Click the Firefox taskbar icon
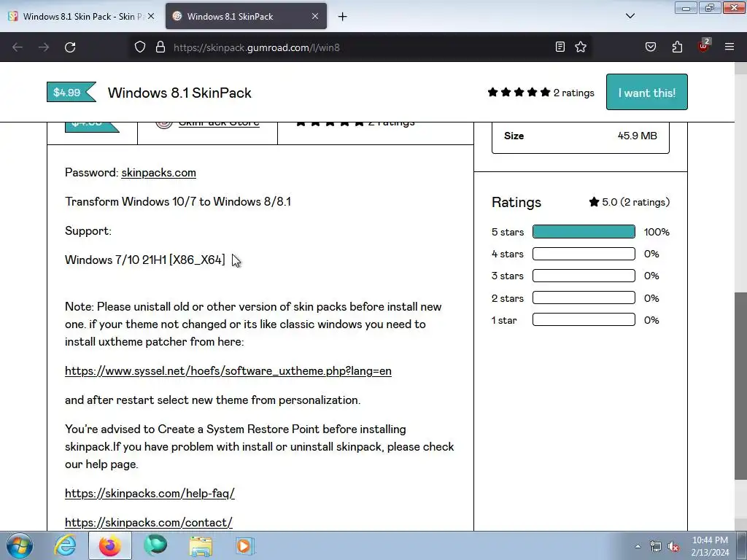The height and width of the screenshot is (560, 747). [x=109, y=545]
